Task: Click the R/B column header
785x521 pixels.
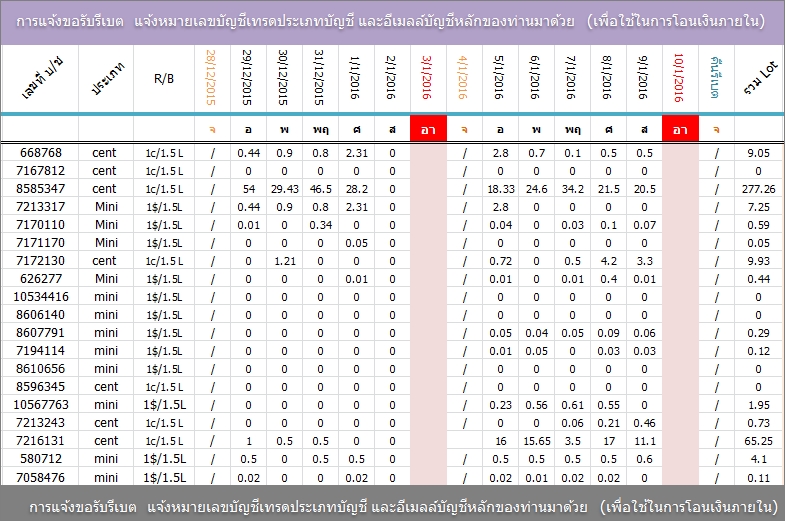Action: pos(164,79)
